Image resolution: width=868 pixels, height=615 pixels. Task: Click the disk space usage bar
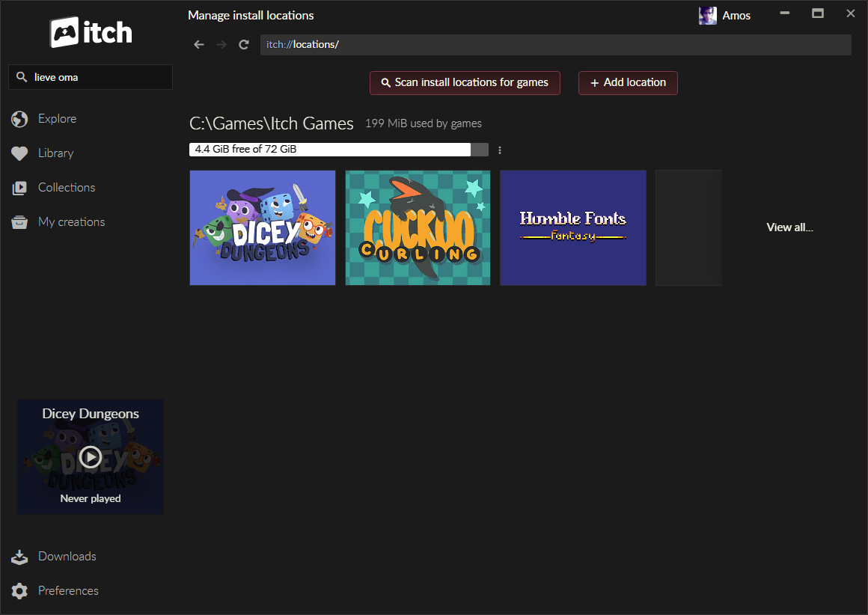pyautogui.click(x=338, y=150)
